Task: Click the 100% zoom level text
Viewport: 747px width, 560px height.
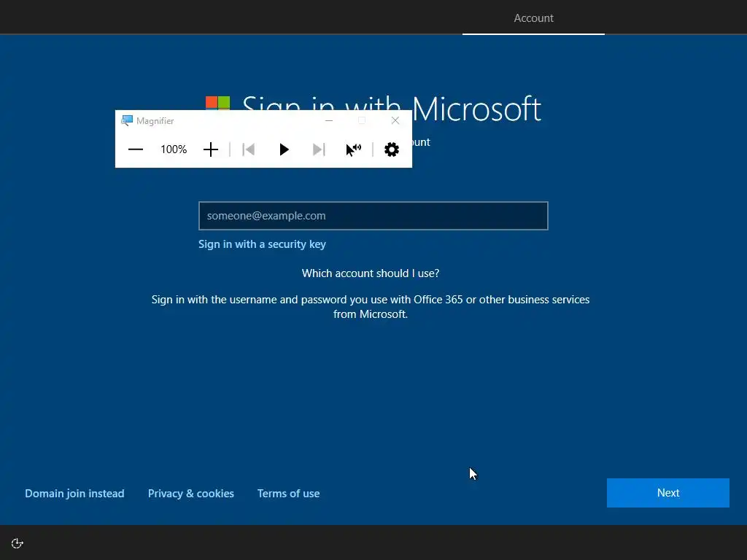Action: coord(174,149)
